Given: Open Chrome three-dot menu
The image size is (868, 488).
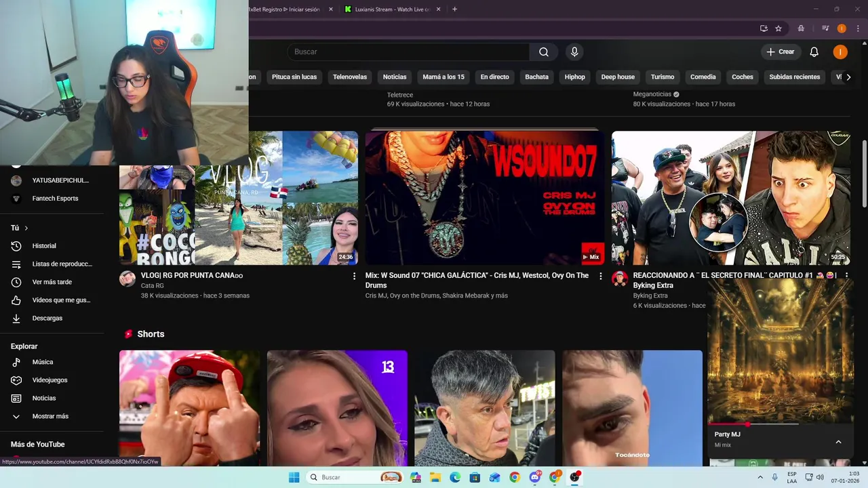Looking at the screenshot, I should (858, 28).
